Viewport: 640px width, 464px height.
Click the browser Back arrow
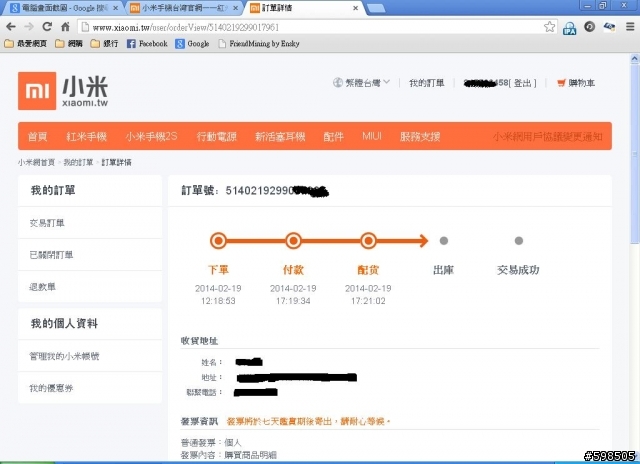click(11, 27)
